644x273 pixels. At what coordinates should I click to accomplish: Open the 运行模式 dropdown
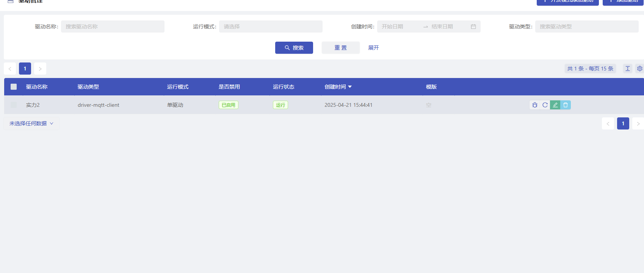(271, 27)
